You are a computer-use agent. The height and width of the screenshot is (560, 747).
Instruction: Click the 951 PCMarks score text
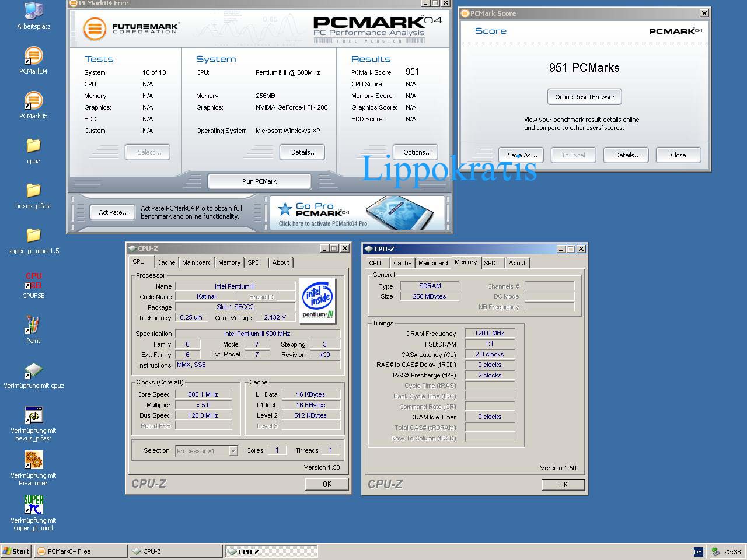(584, 68)
